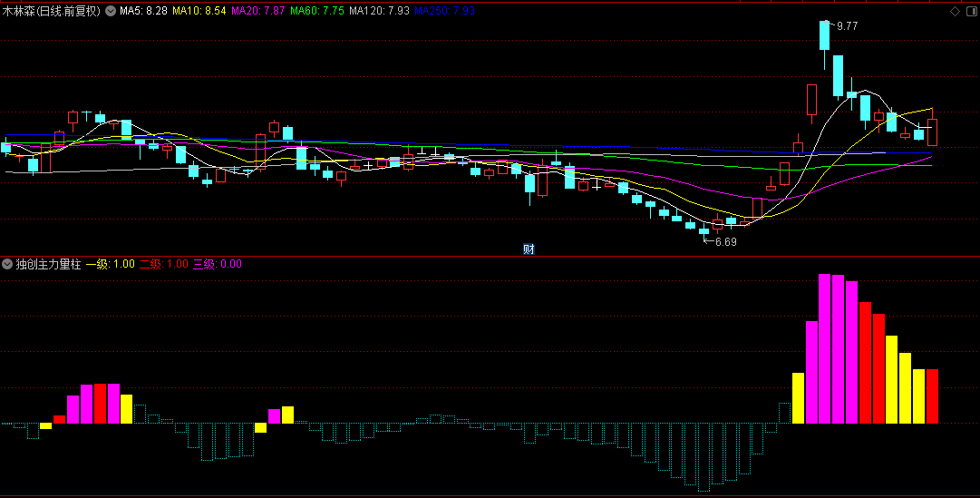
Task: Expand the 独创主力量柱 indicator dropdown arrow
Action: [7, 264]
